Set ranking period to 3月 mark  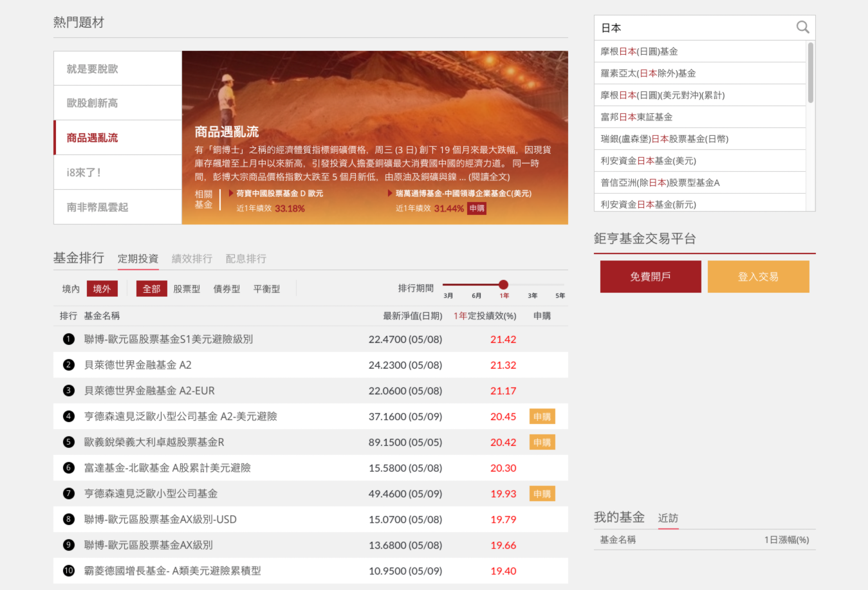pos(448,295)
